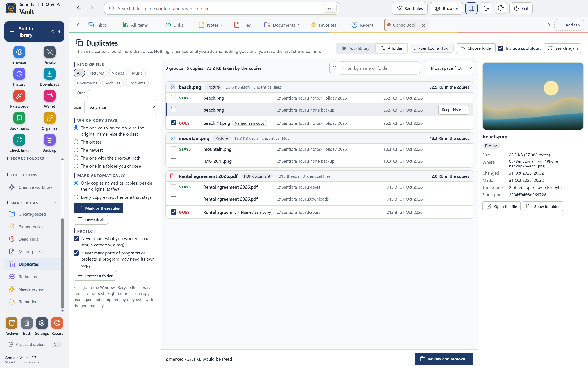Open the Trash icon

[27, 323]
